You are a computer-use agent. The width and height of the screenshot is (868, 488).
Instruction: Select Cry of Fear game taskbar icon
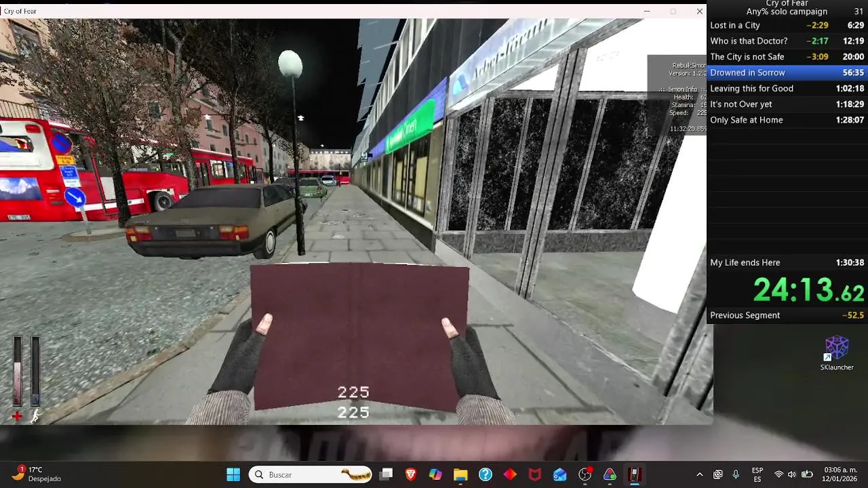pos(635,474)
